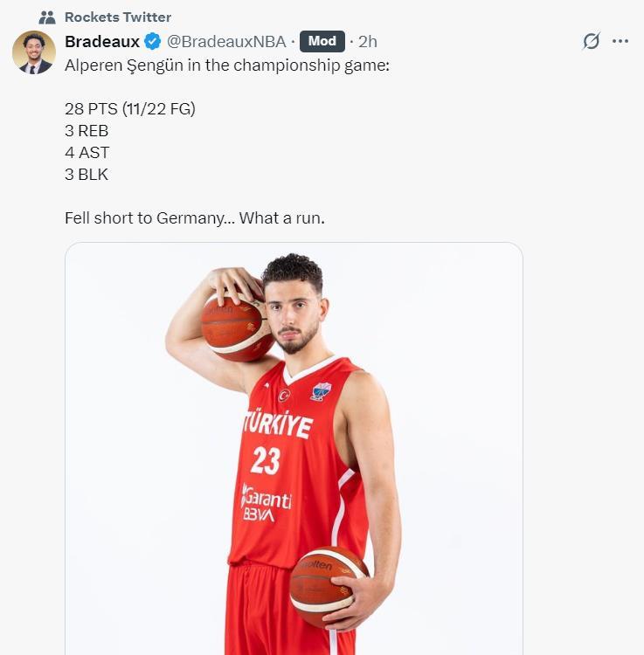Open the 2h timestamp link
The height and width of the screenshot is (655, 644).
[368, 41]
